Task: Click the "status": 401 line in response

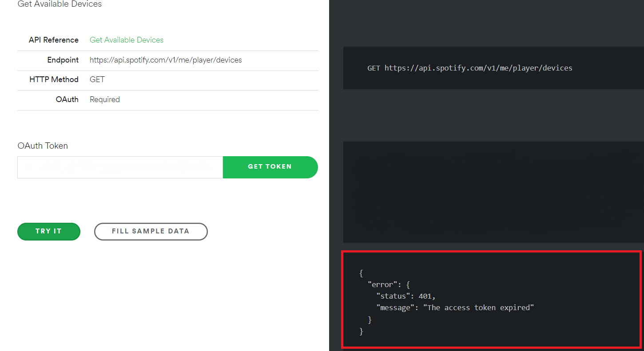Action: click(x=406, y=296)
